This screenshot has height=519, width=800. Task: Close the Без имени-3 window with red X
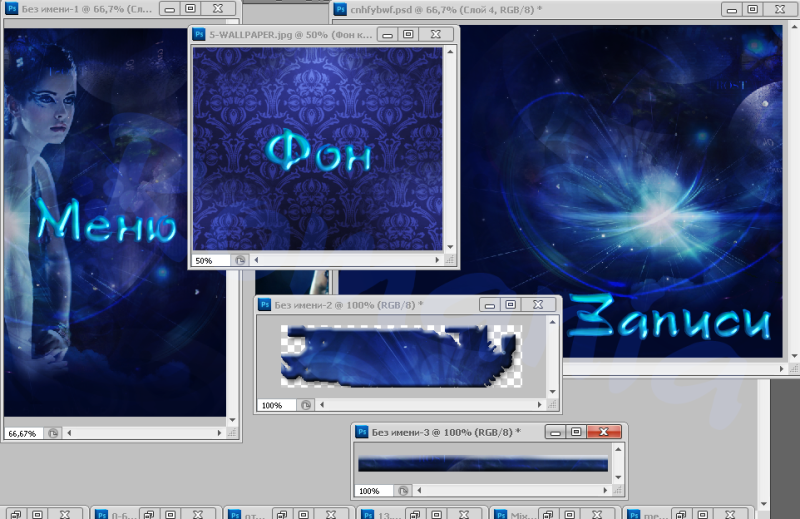click(x=604, y=432)
